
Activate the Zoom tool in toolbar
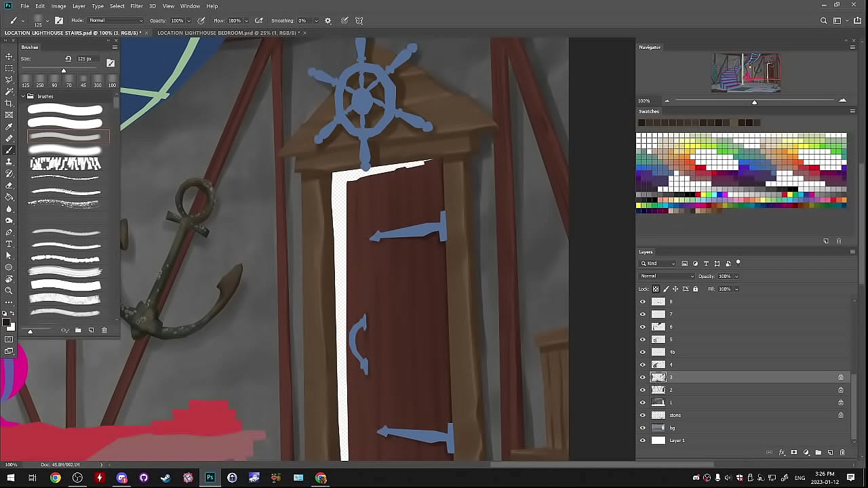pos(9,290)
